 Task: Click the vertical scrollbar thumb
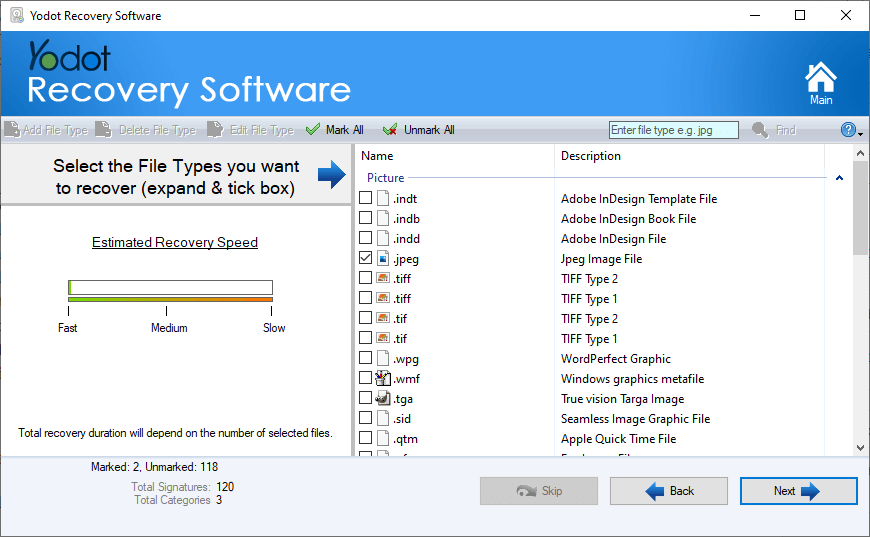(x=861, y=208)
